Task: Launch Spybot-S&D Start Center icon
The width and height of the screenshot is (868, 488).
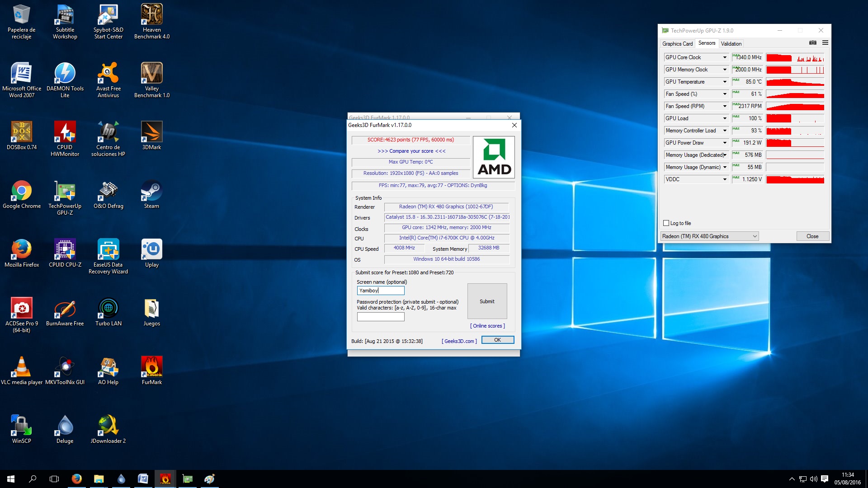Action: click(108, 22)
